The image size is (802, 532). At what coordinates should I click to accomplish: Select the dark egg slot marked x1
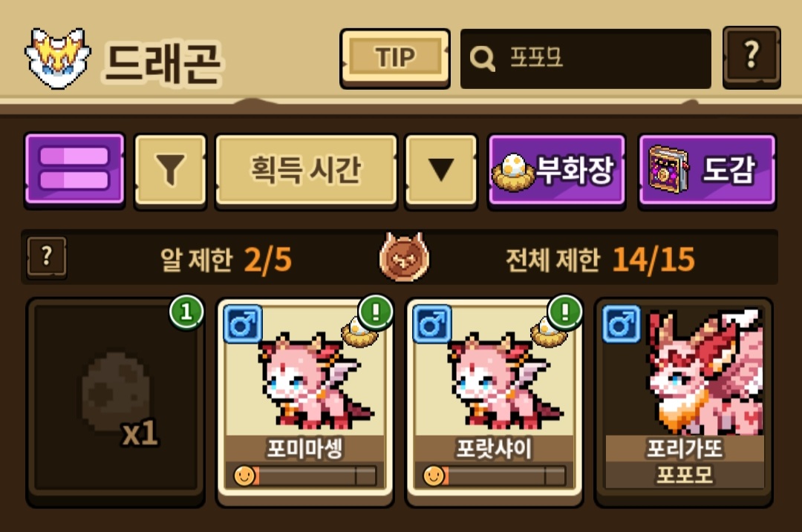(116, 401)
